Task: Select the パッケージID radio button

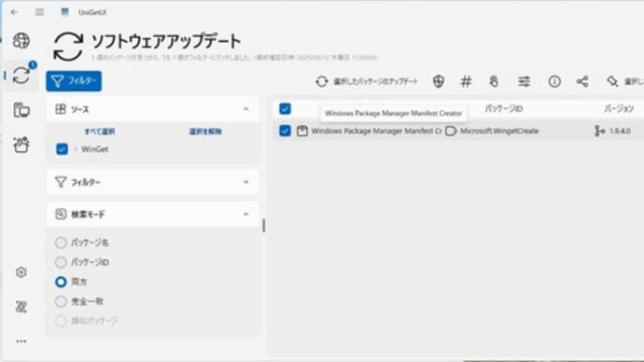Action: (61, 262)
